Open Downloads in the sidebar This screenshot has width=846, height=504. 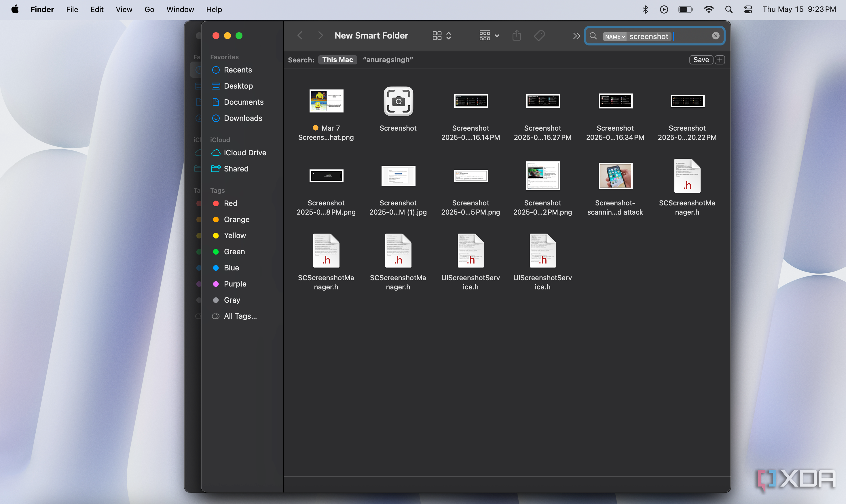coord(243,118)
